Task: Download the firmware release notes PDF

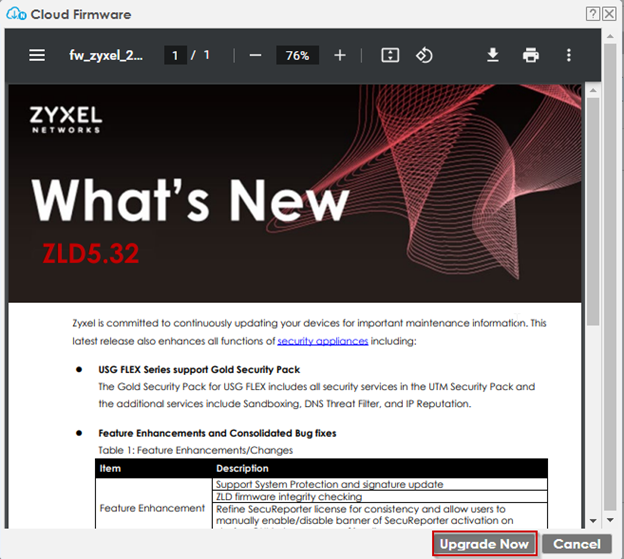Action: tap(493, 55)
